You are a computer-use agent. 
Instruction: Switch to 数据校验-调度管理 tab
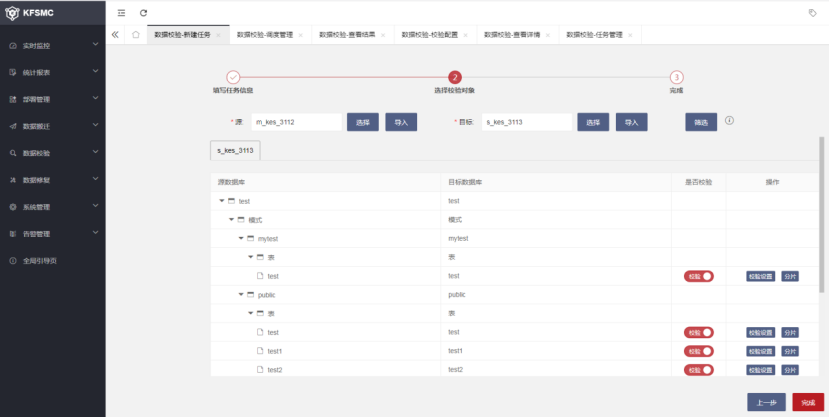[264, 35]
